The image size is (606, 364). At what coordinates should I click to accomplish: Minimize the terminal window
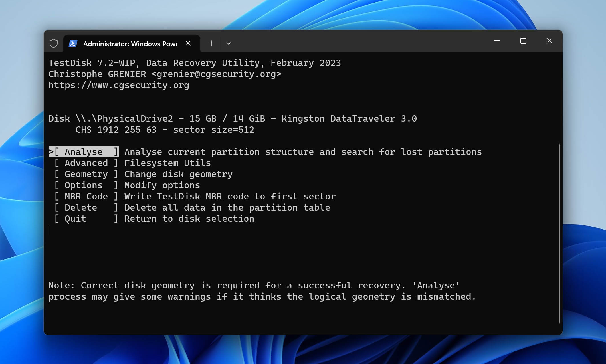[x=497, y=41]
